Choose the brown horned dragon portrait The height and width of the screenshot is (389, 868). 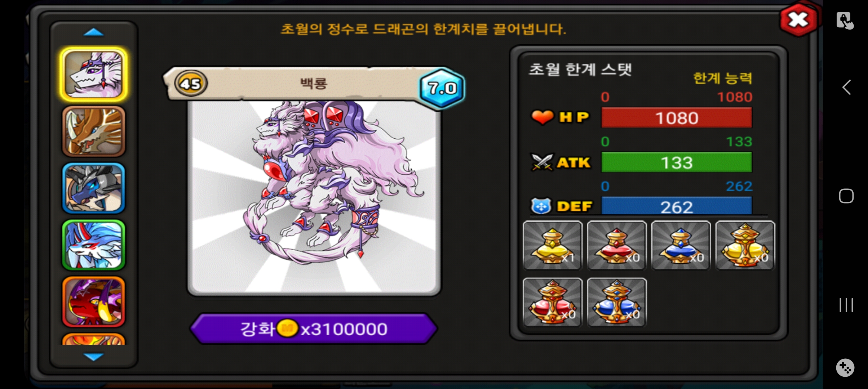coord(94,131)
